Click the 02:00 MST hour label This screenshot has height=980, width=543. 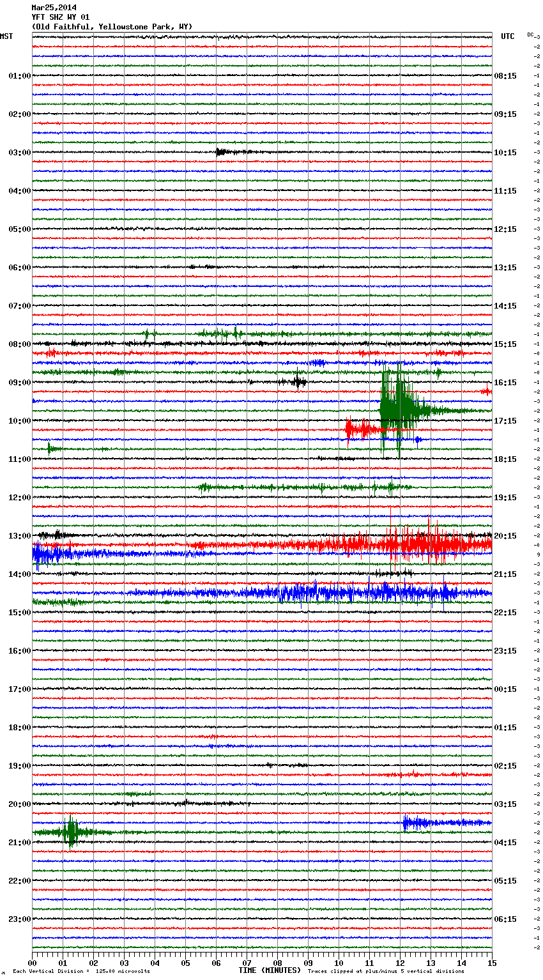pos(20,114)
